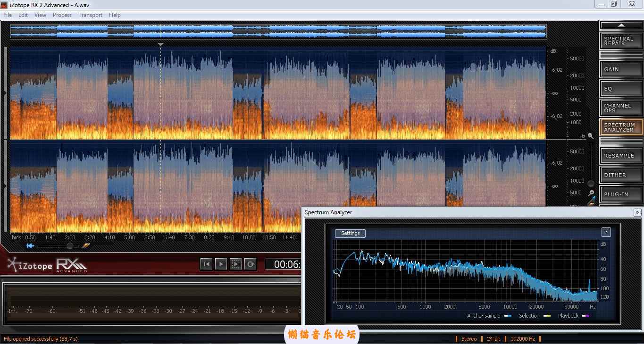Click the 'Stereo' status bar entry

pyautogui.click(x=469, y=339)
